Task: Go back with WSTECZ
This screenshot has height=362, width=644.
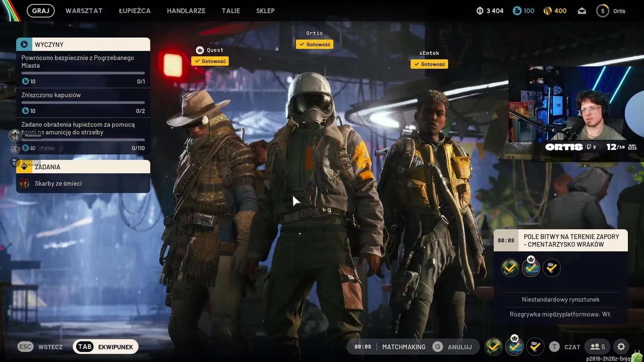Action: (x=50, y=347)
